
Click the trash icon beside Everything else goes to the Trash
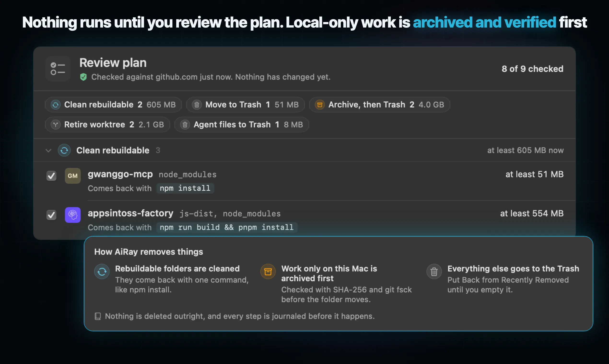click(434, 272)
